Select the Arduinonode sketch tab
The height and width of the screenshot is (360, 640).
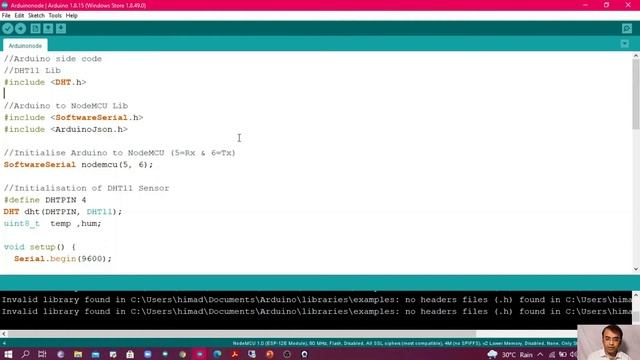(25, 46)
